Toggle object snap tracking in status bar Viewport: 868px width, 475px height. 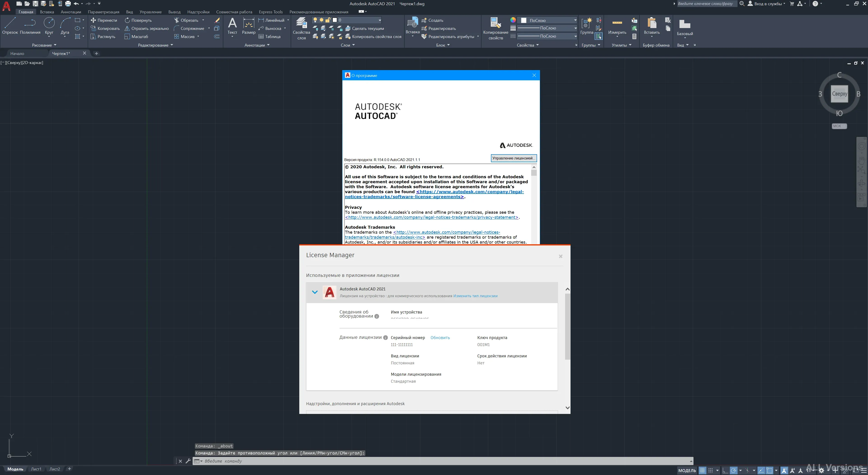point(761,470)
